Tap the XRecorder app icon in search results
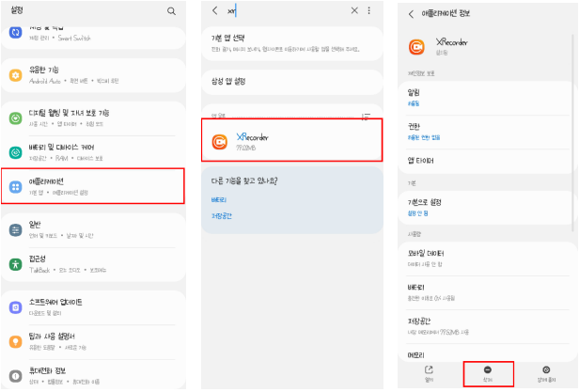Image resolution: width=579 pixels, height=392 pixels. tap(219, 141)
